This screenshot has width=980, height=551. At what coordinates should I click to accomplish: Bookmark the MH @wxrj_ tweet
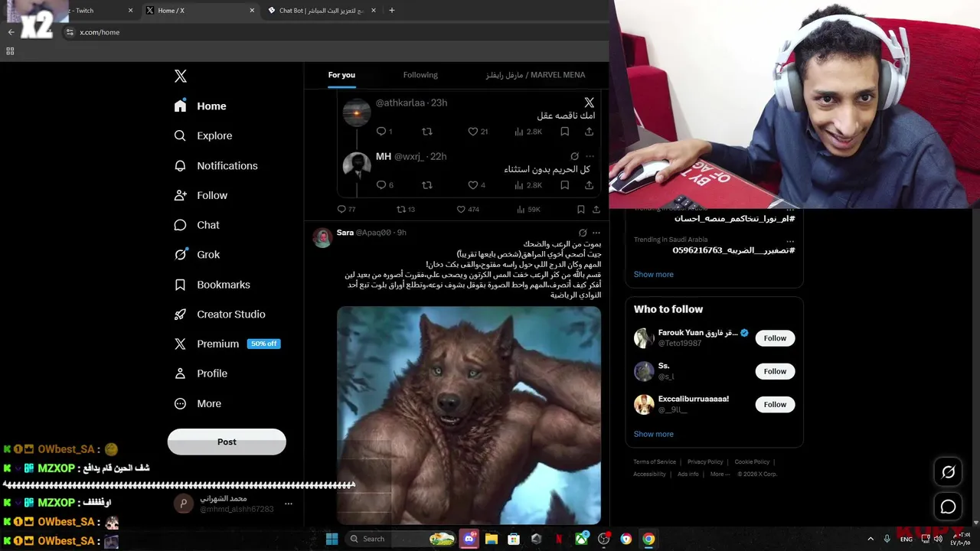564,185
